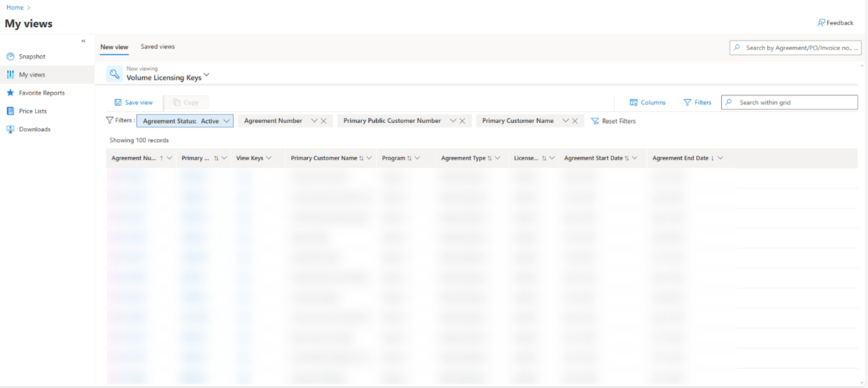This screenshot has width=868, height=388.
Task: Click the 'Showing 100 records' text
Action: tap(139, 140)
